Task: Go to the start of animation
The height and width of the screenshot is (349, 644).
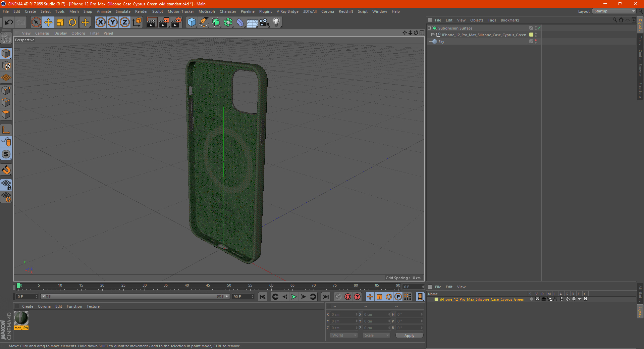Action: coord(263,297)
